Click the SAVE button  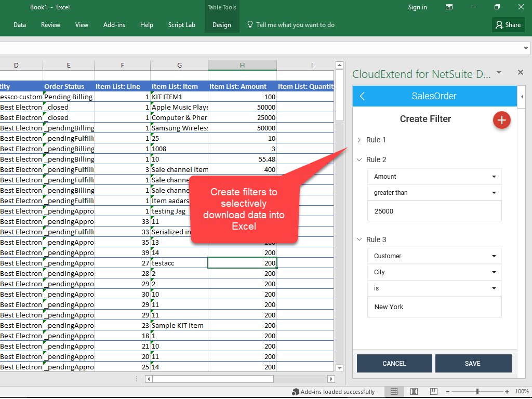[x=473, y=363]
